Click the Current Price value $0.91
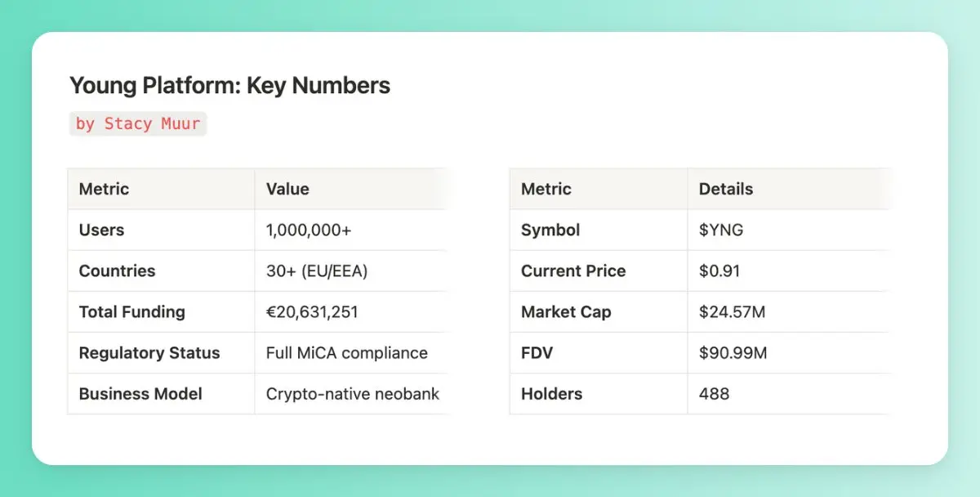The width and height of the screenshot is (980, 497). [719, 271]
